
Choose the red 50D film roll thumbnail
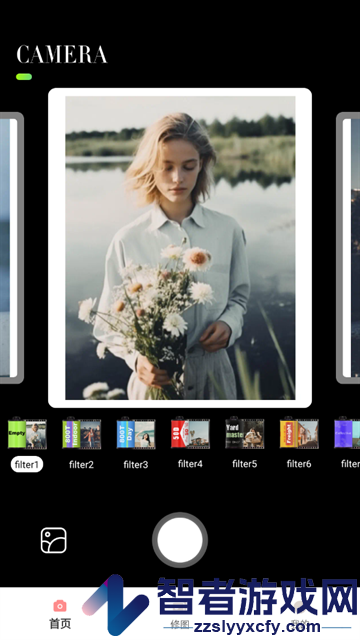(190, 433)
